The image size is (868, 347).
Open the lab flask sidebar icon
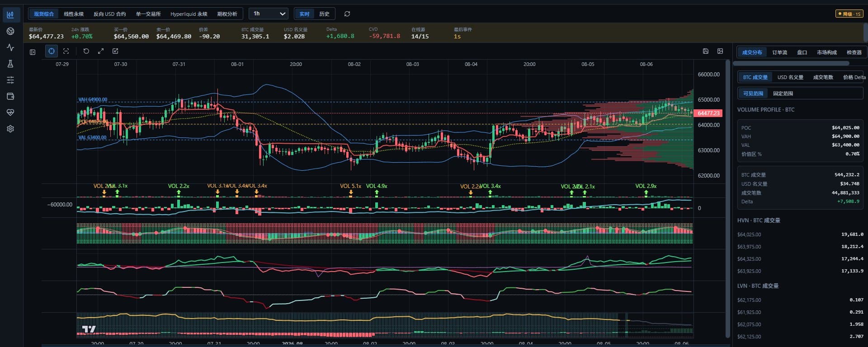10,64
